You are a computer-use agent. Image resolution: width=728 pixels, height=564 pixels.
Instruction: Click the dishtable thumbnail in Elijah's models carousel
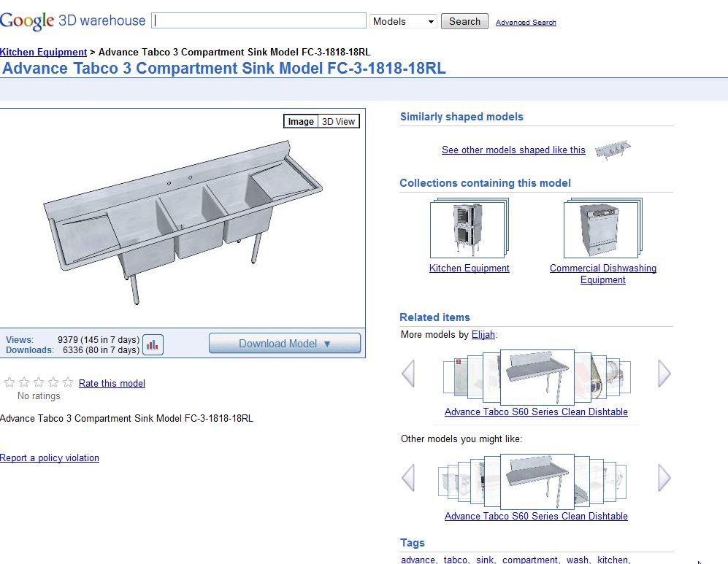(537, 377)
